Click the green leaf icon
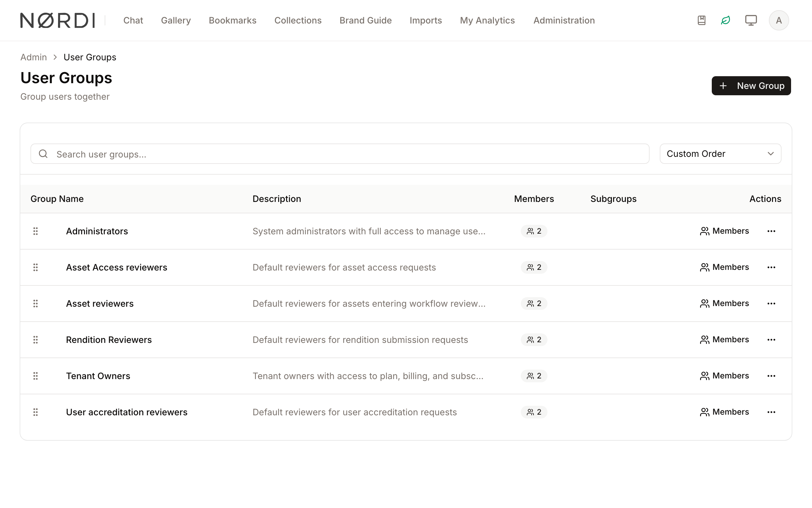Viewport: 812px width, 508px height. coord(725,20)
